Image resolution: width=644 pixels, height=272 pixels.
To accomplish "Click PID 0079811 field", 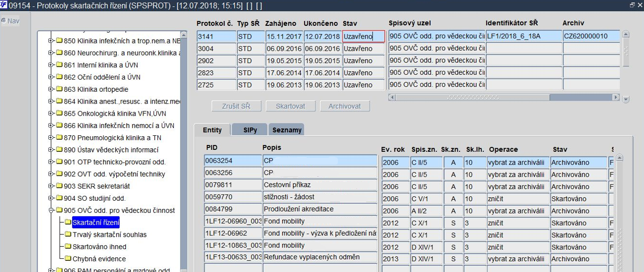I will tap(233, 185).
